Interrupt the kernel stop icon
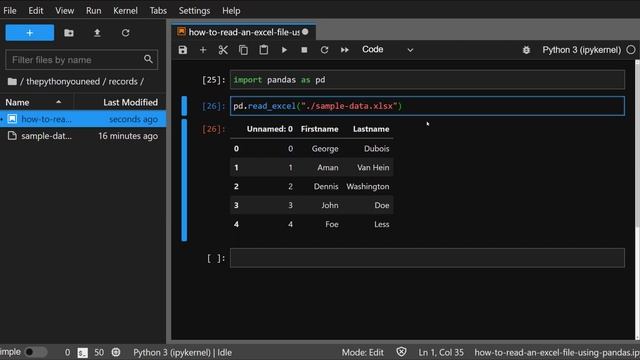Image resolution: width=640 pixels, height=360 pixels. coord(304,50)
